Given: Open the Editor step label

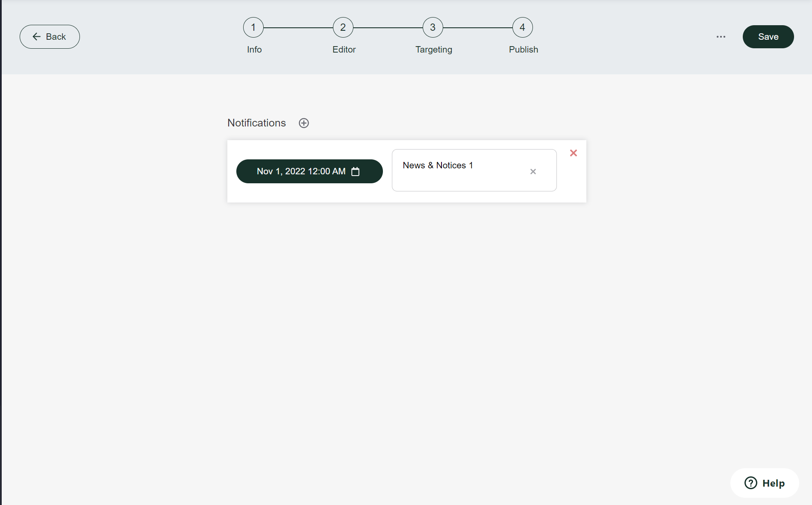Looking at the screenshot, I should pos(344,50).
